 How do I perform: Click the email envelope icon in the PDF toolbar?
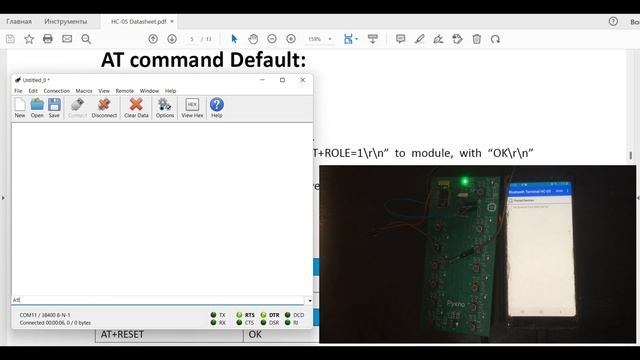67,39
